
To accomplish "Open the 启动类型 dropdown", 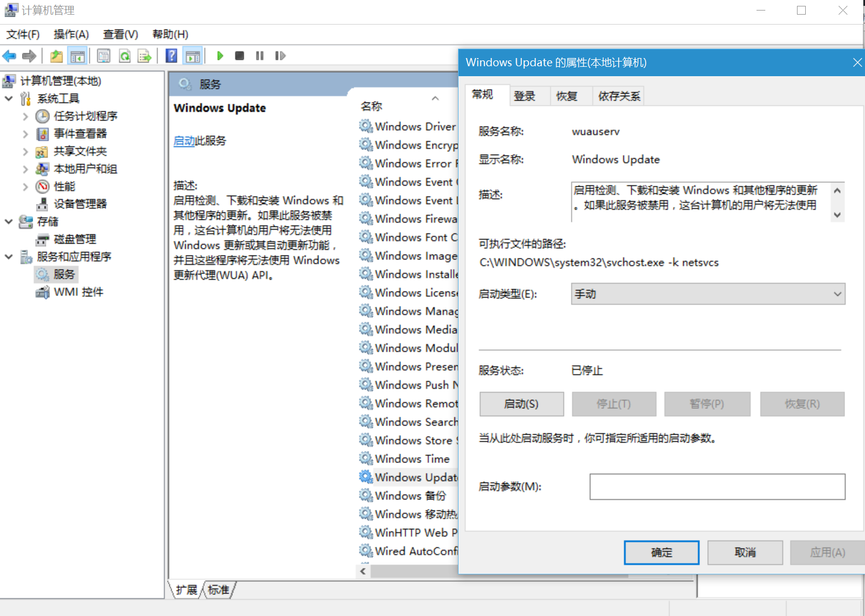I will [x=708, y=294].
